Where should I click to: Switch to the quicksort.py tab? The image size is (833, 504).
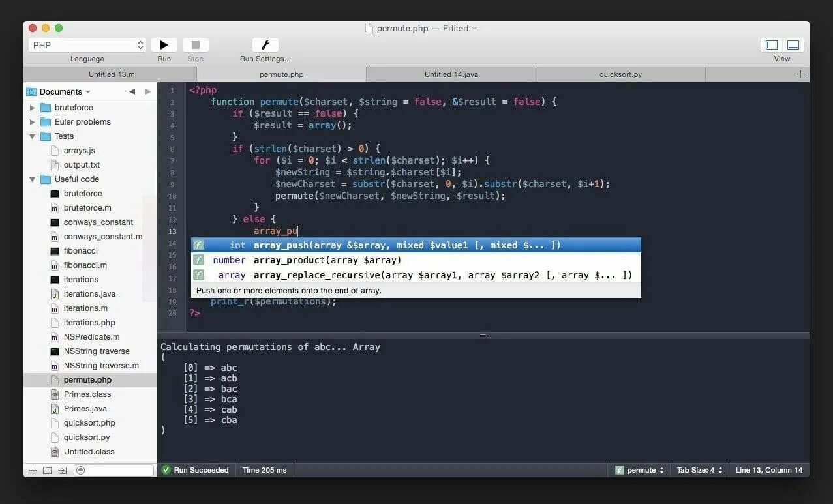click(x=620, y=74)
